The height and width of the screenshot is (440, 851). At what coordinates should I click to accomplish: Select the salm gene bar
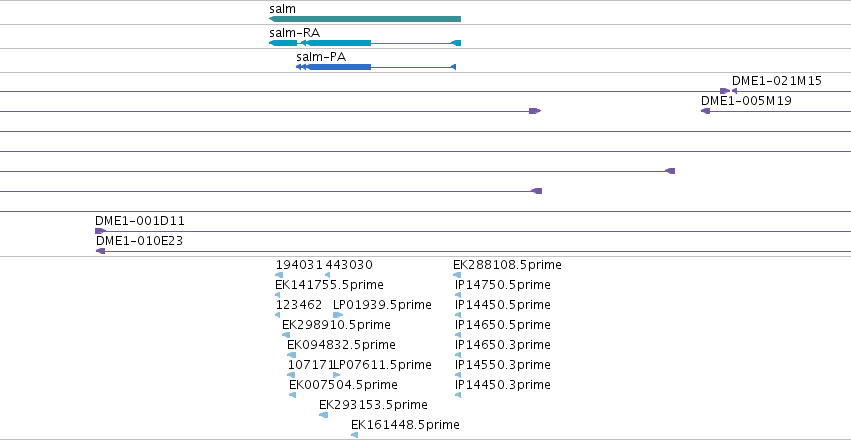pos(365,19)
